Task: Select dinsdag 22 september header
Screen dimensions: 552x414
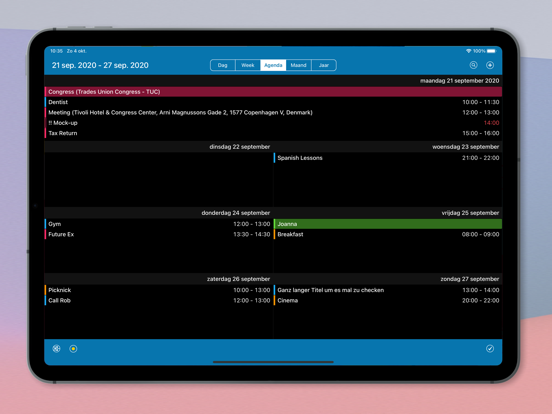Action: click(240, 147)
